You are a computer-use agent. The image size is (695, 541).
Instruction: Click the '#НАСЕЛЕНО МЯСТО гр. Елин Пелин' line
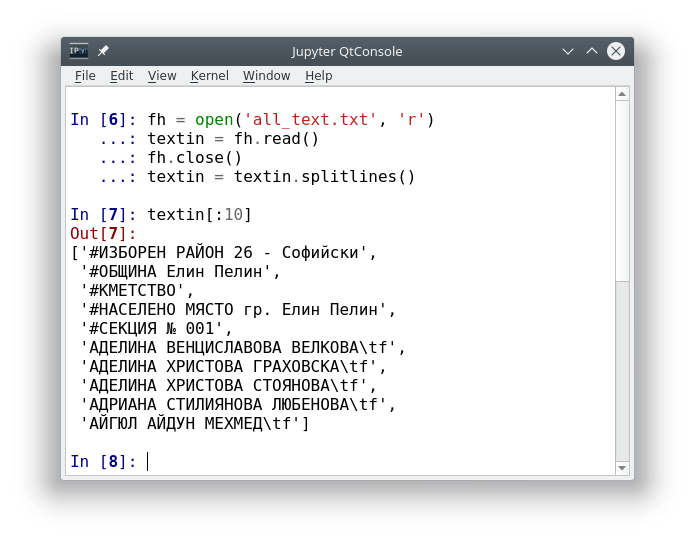click(238, 309)
